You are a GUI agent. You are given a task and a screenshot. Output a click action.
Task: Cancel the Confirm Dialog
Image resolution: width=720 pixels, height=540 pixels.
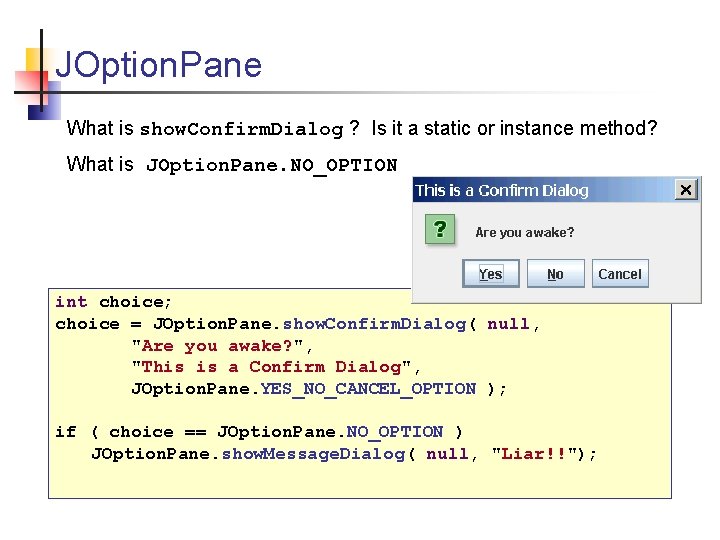[620, 274]
